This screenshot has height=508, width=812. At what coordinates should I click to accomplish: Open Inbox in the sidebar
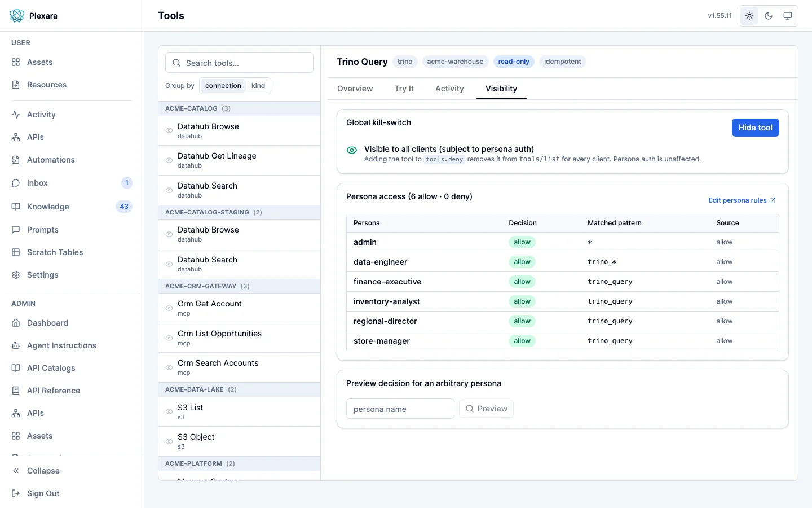click(x=72, y=183)
